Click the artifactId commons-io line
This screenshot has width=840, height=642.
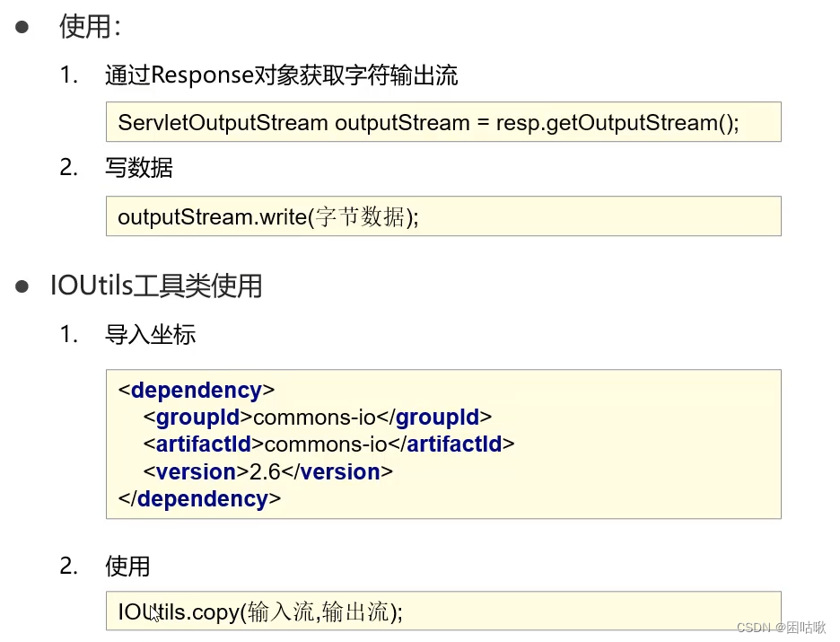328,444
